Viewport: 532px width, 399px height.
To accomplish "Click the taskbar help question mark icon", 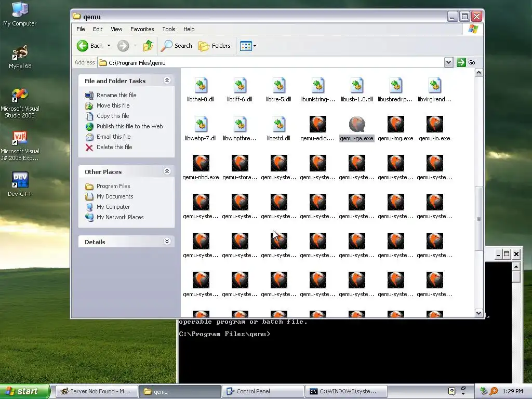I will click(x=451, y=392).
